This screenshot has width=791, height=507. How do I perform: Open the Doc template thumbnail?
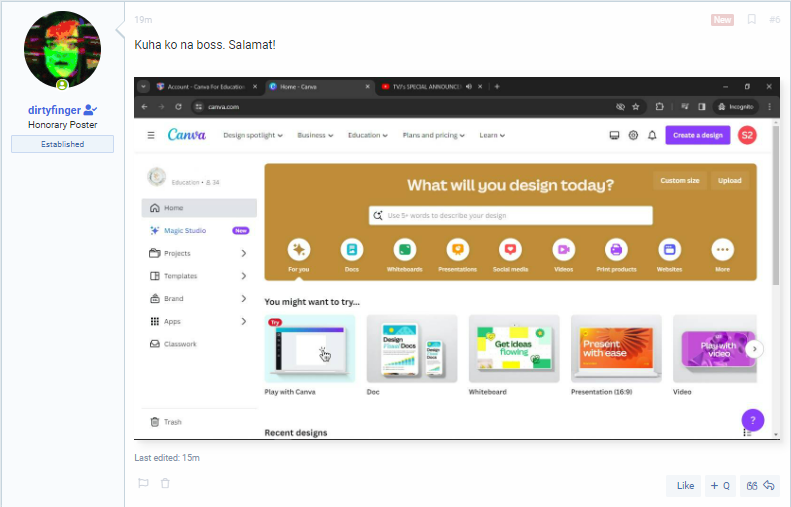[x=412, y=349]
